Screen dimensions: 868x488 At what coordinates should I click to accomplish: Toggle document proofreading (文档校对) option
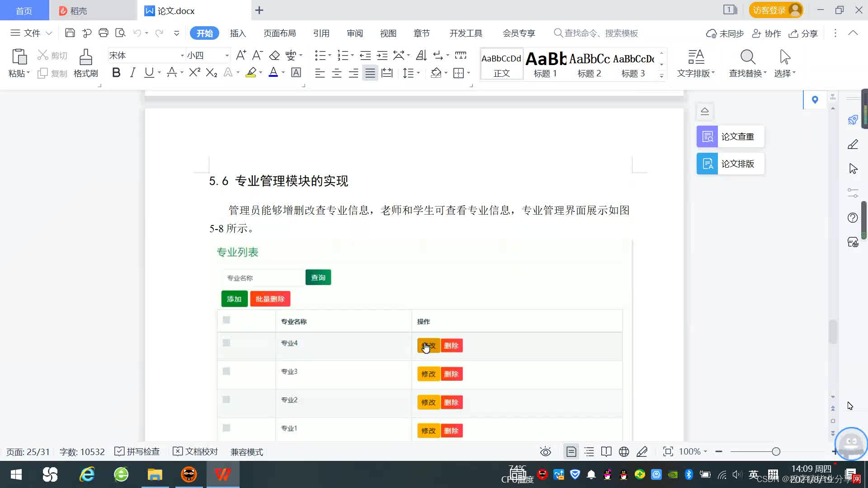point(196,452)
